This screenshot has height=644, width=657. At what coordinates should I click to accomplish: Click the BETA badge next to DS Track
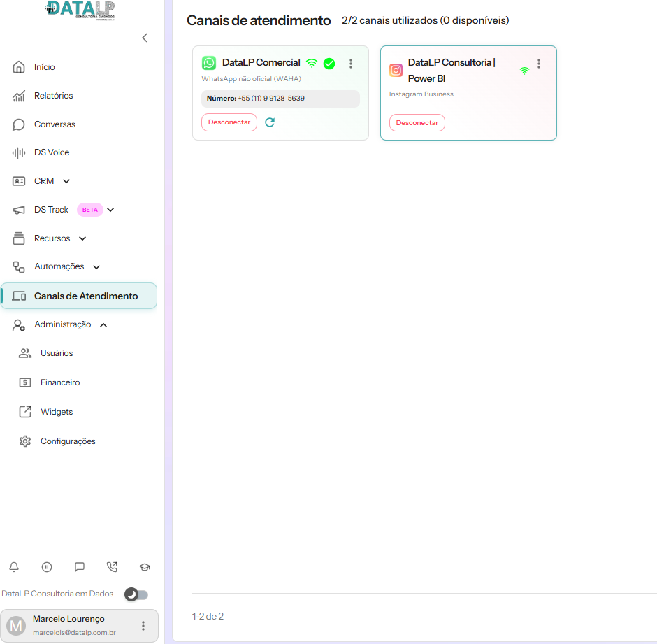click(90, 210)
